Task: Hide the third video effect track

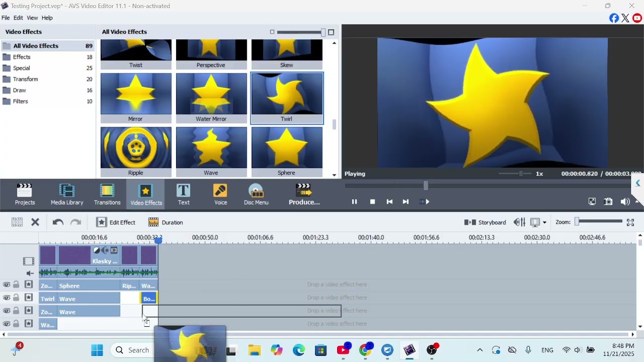Action: click(x=7, y=311)
